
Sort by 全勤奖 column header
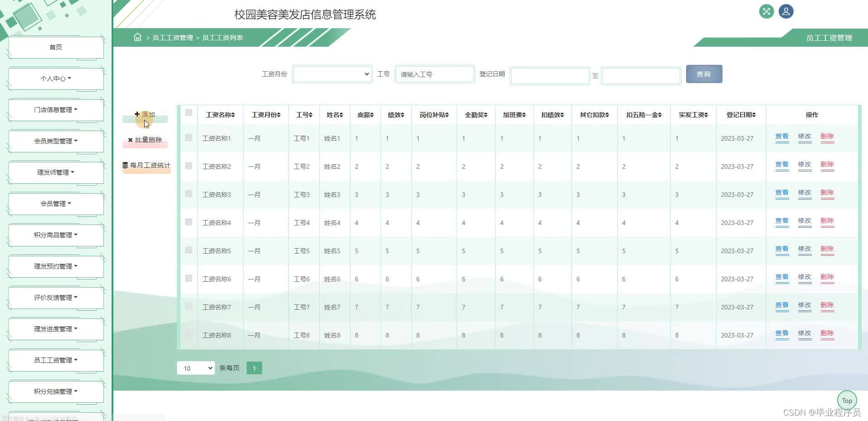476,115
